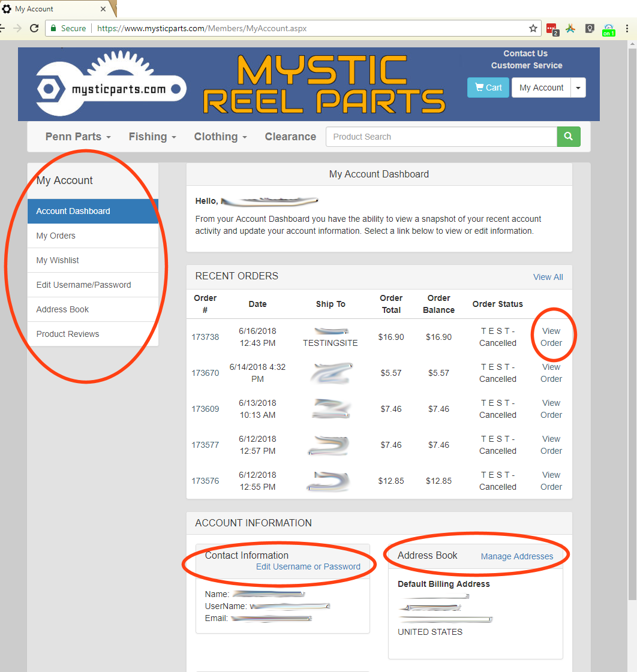Click the Manage Addresses link
The width and height of the screenshot is (637, 672).
coord(516,556)
